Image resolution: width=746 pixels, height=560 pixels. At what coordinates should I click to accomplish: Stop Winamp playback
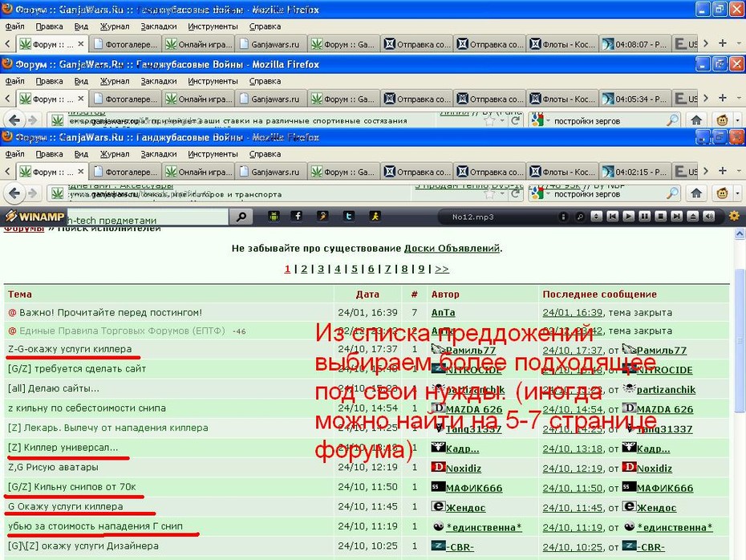point(661,217)
